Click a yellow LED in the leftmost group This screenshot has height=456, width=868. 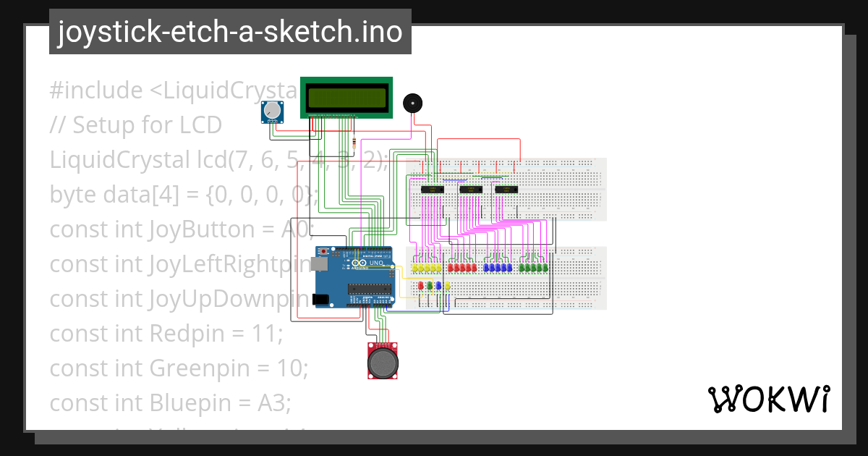click(426, 268)
